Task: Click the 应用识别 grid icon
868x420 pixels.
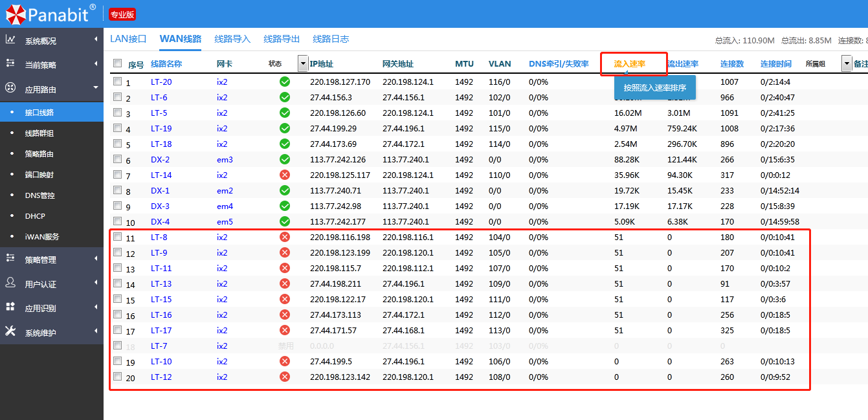Action: [x=10, y=307]
